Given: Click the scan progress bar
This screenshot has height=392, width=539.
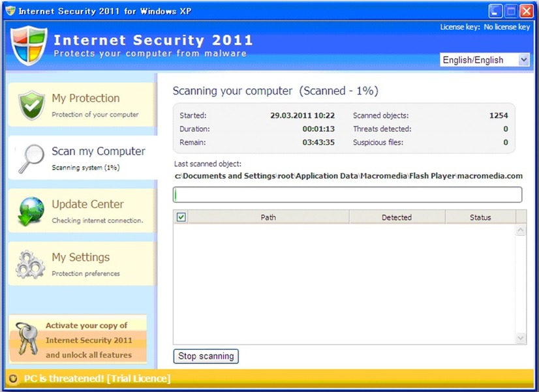Looking at the screenshot, I should [348, 195].
